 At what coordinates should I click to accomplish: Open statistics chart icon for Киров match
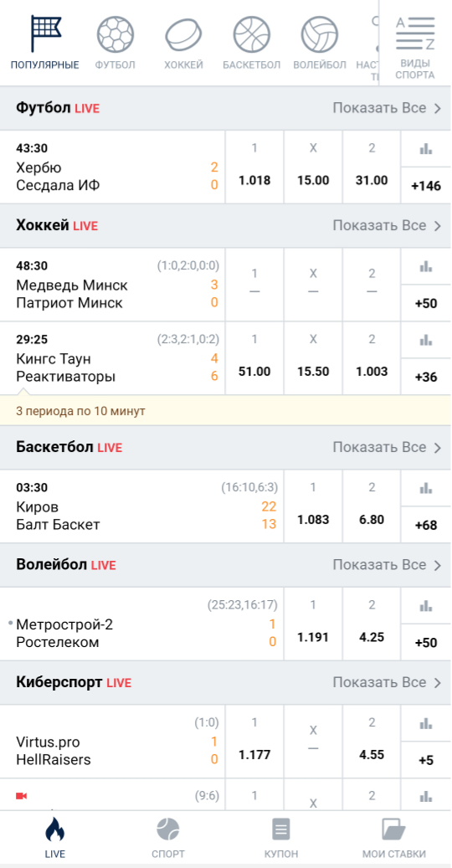(x=425, y=488)
